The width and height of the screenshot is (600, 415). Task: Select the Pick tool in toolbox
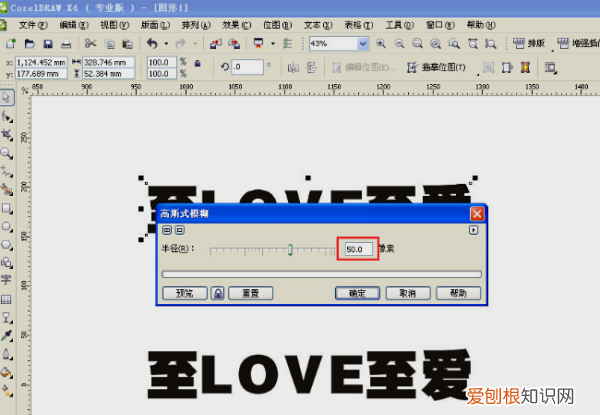[7, 98]
